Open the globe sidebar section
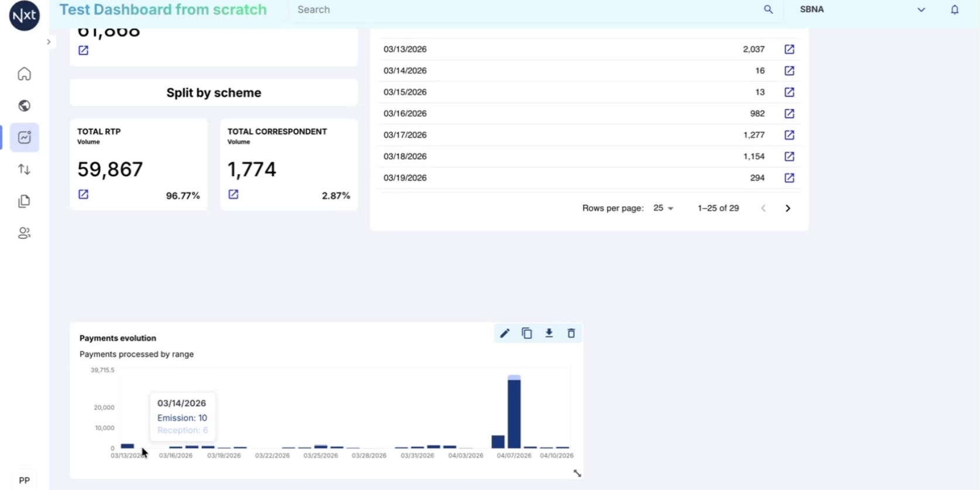 pos(24,106)
